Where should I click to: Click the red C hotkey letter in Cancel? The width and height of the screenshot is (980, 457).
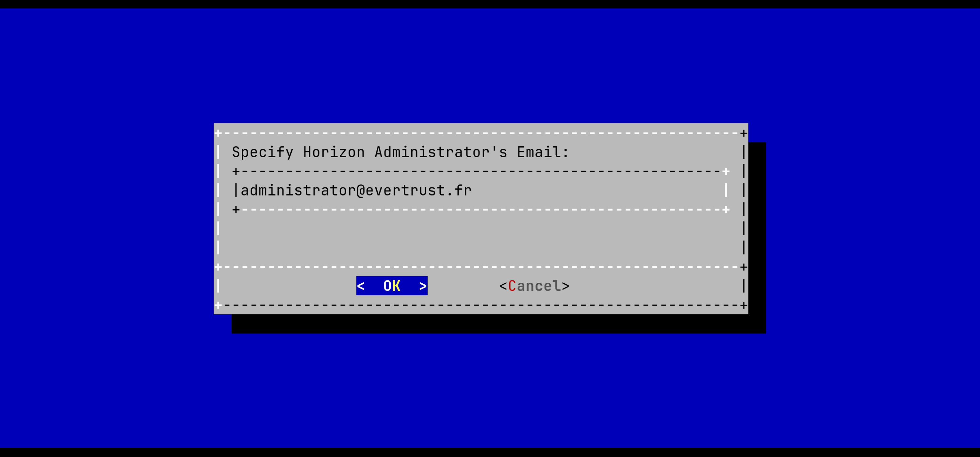tap(512, 286)
